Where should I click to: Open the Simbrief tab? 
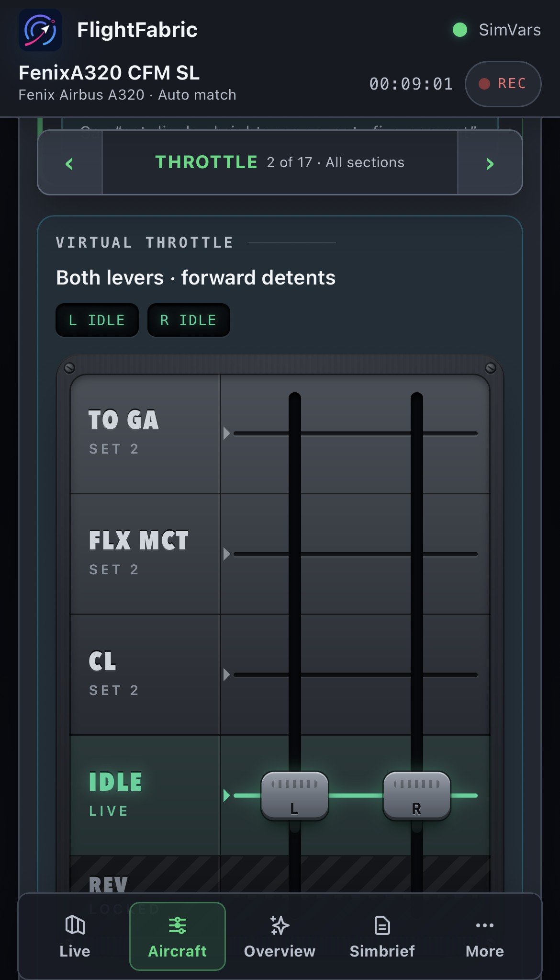[382, 936]
